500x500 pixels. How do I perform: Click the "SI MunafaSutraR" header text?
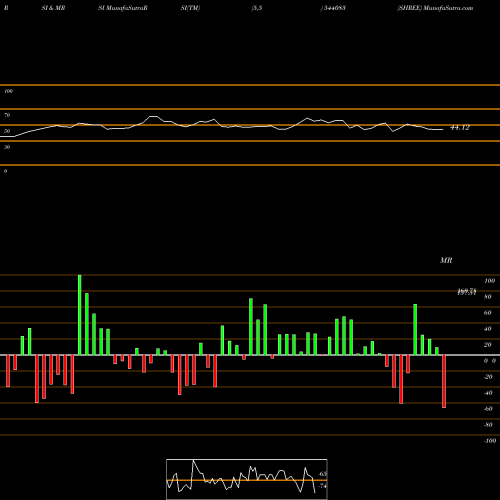[123, 8]
